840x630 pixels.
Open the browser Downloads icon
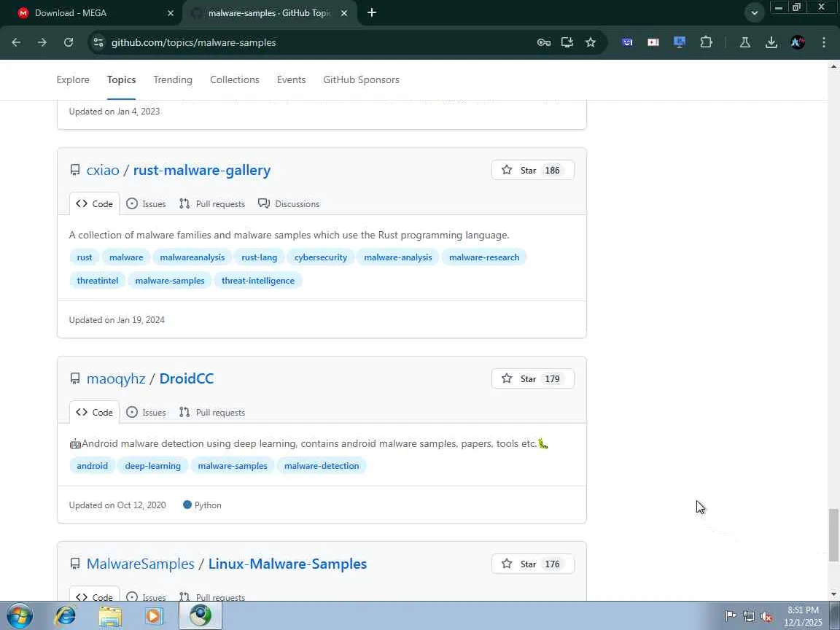tap(771, 42)
